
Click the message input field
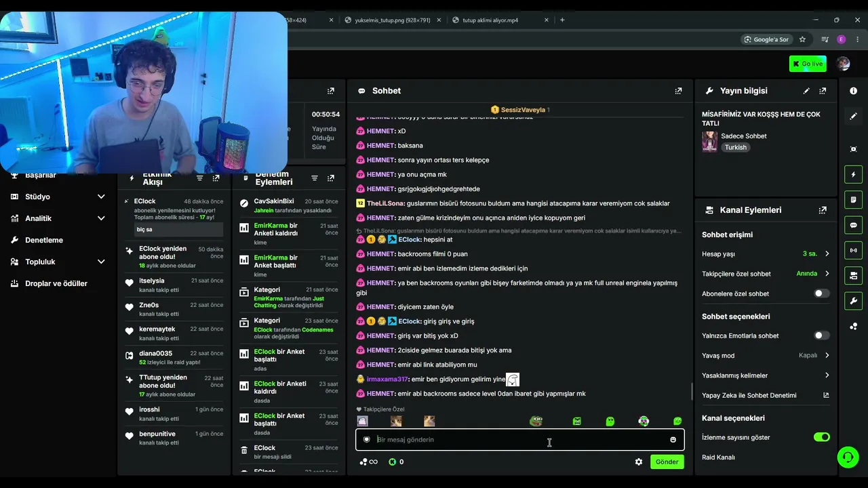pyautogui.click(x=520, y=440)
